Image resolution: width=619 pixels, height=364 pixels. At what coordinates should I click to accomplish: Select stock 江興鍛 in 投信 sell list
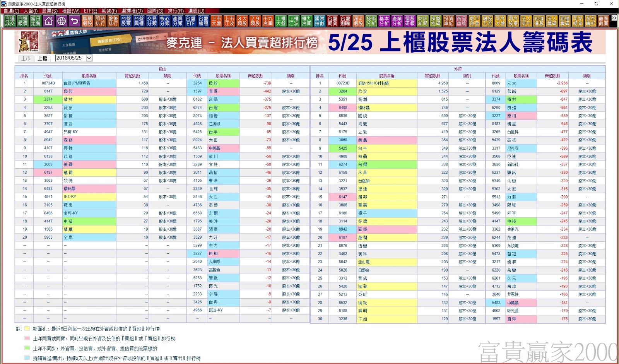point(223,124)
